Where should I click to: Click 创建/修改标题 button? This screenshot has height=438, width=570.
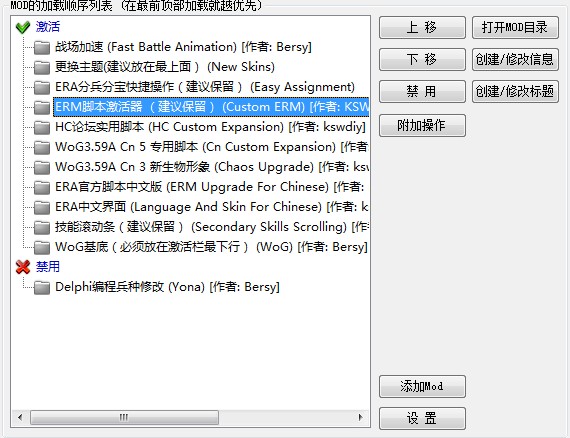pos(515,91)
